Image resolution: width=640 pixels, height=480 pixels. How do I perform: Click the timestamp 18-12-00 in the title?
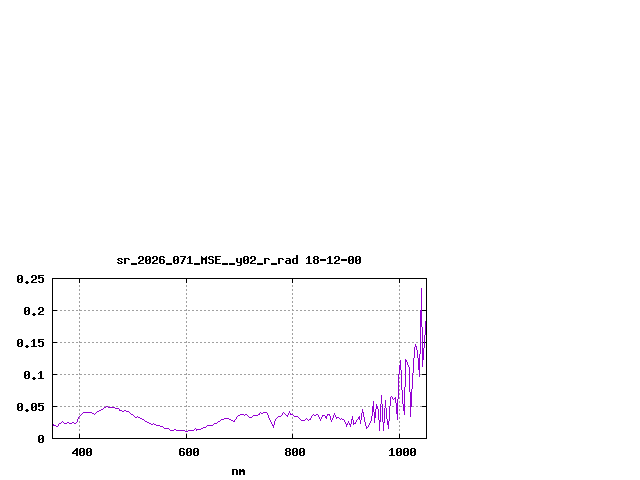pyautogui.click(x=334, y=260)
